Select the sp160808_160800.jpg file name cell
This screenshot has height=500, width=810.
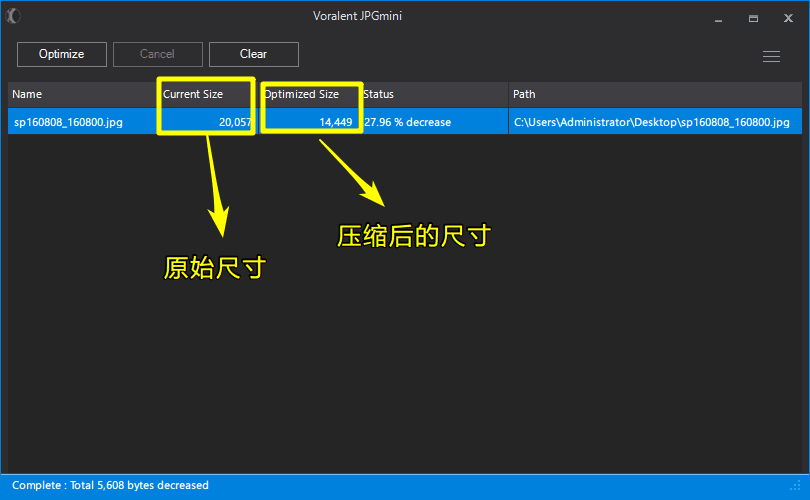click(x=68, y=122)
